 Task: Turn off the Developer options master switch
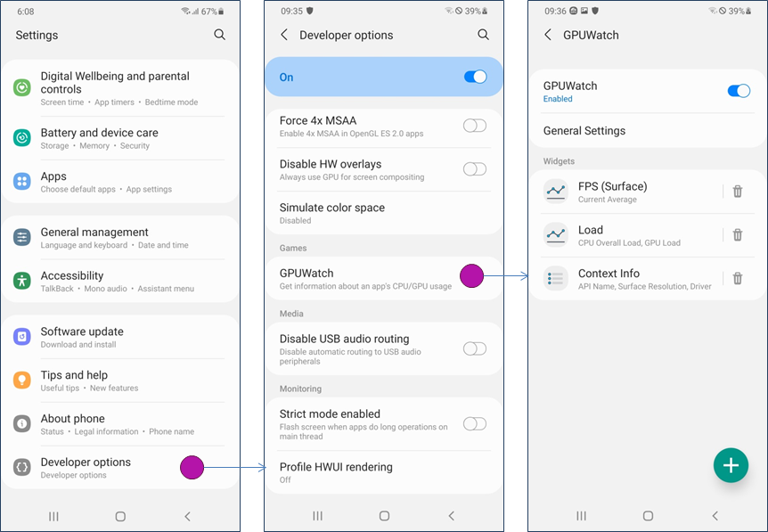coord(475,78)
